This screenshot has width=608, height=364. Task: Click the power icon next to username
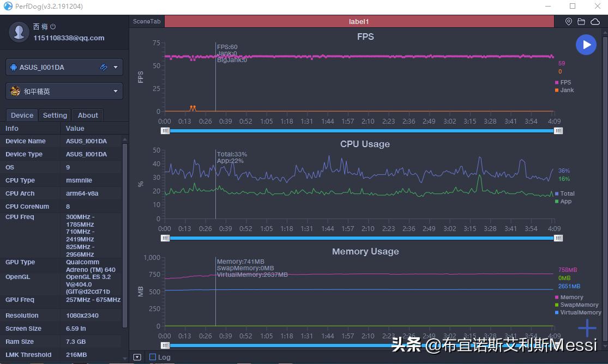[x=52, y=26]
